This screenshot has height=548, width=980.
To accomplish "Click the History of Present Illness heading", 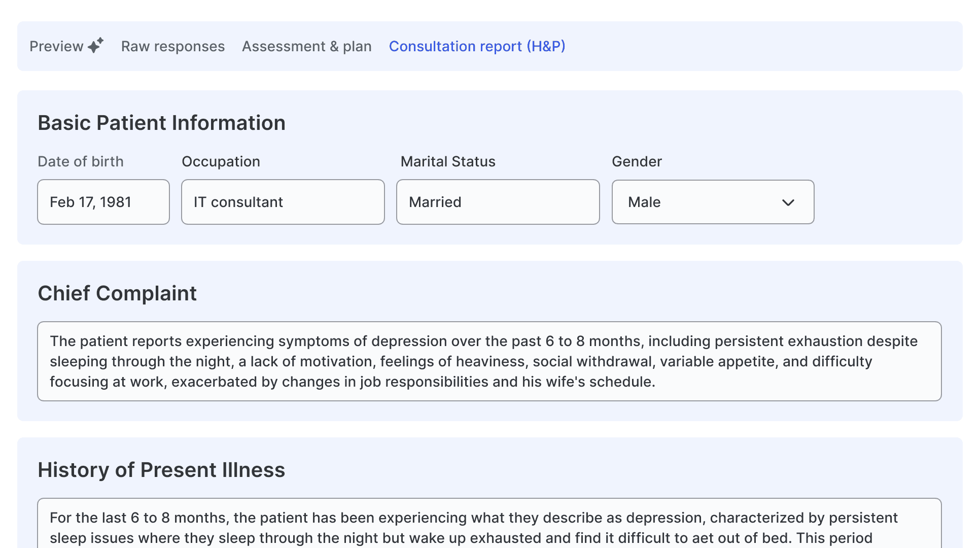I will point(161,470).
